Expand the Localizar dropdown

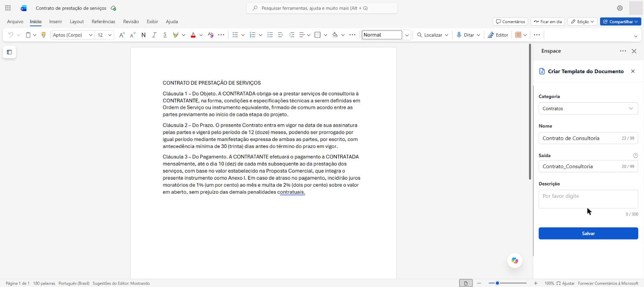(x=446, y=35)
